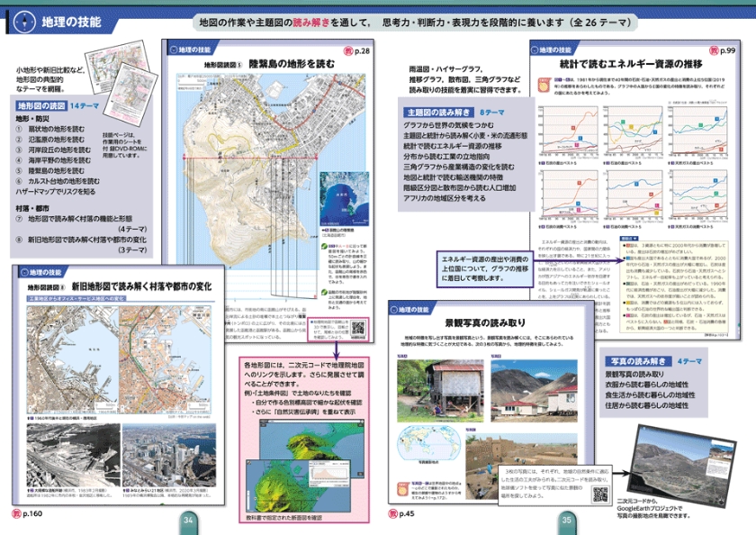This screenshot has height=535, width=756.
Task: Click the 食生活から読む暮らしの地域性 line
Action: click(x=651, y=394)
